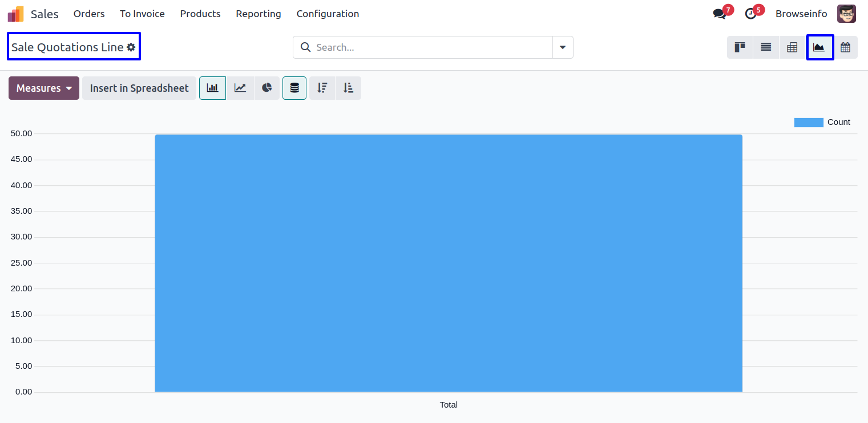This screenshot has height=423, width=868.
Task: Click the 25.00 axis value
Action: tap(21, 263)
